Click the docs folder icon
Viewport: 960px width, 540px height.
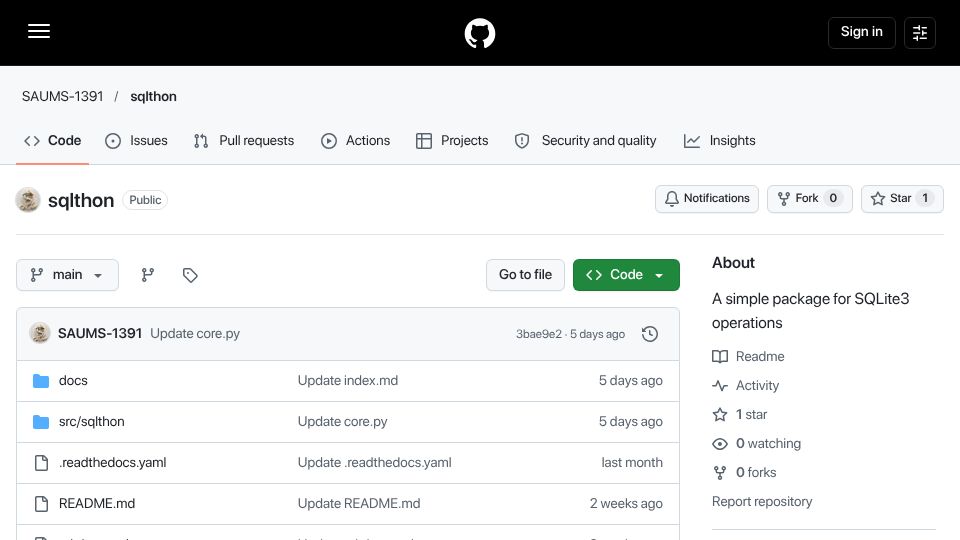tap(41, 381)
